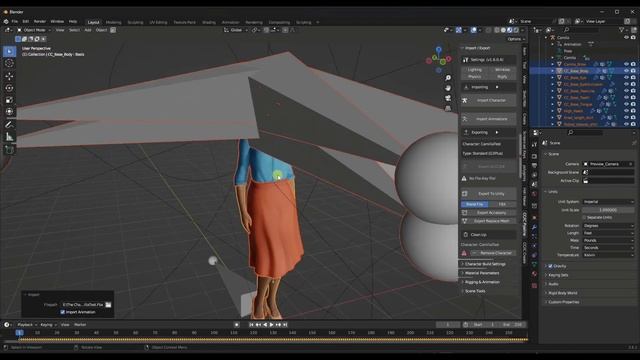
Task: Open the Length Feet dropdown
Action: 608,233
